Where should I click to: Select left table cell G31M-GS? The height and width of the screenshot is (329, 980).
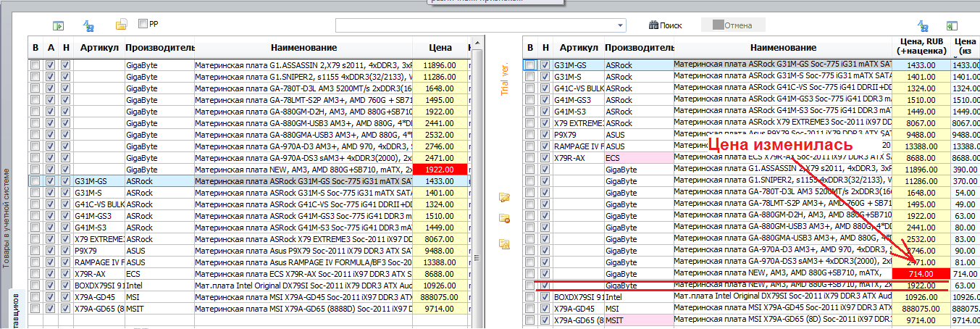99,181
